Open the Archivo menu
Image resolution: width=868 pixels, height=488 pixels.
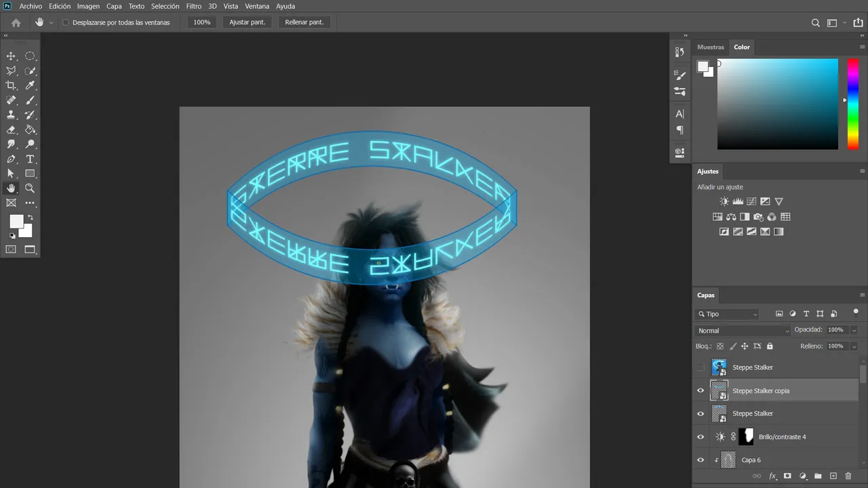(31, 6)
